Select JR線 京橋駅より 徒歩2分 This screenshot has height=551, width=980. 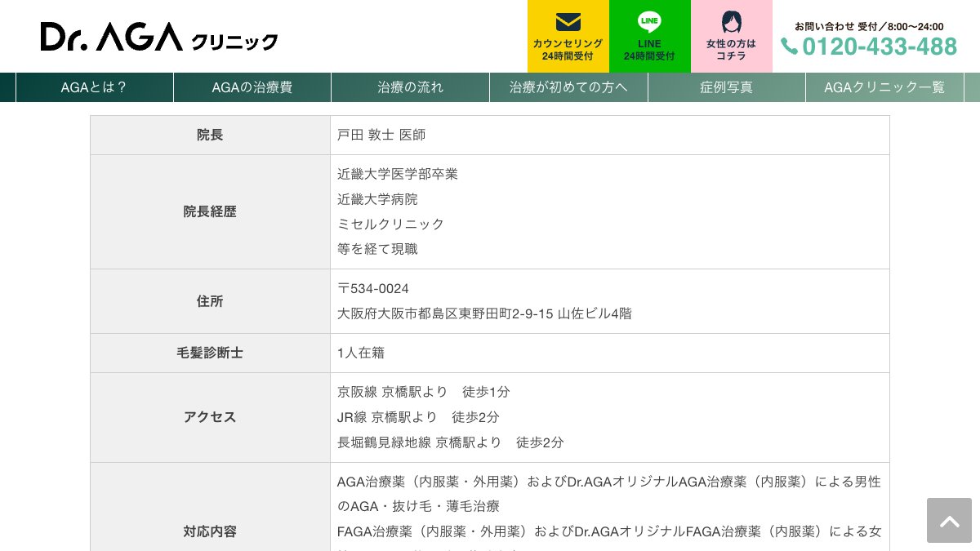pos(418,417)
